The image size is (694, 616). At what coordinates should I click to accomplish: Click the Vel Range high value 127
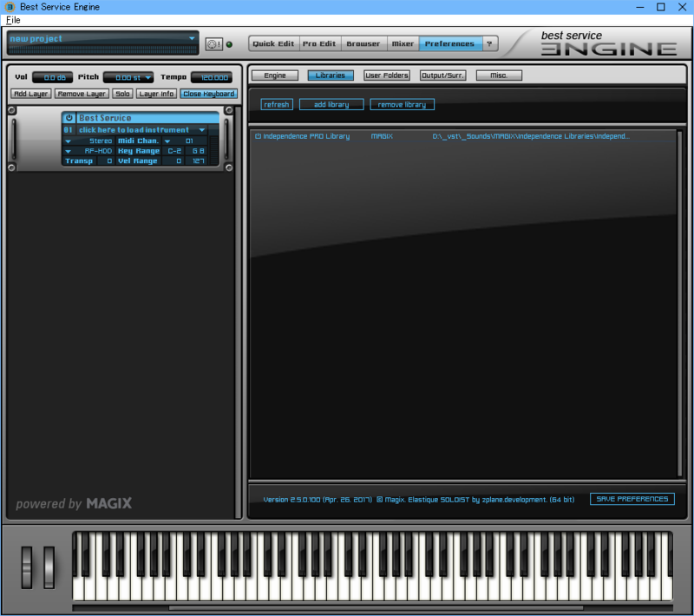coord(198,161)
